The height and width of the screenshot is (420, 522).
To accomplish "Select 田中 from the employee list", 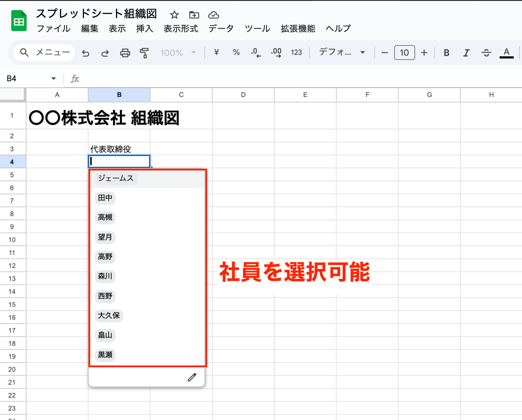I will (x=105, y=198).
